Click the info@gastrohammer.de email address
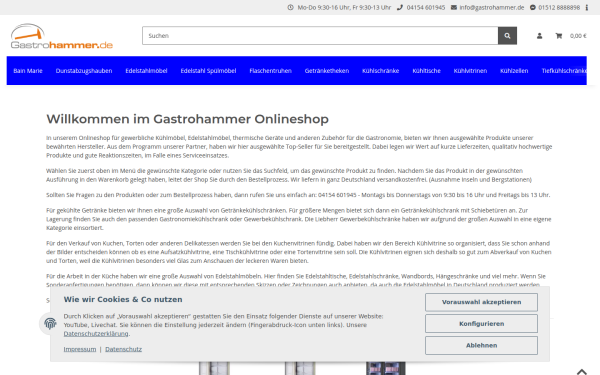Viewport: 600px width, 375px height. click(x=492, y=7)
